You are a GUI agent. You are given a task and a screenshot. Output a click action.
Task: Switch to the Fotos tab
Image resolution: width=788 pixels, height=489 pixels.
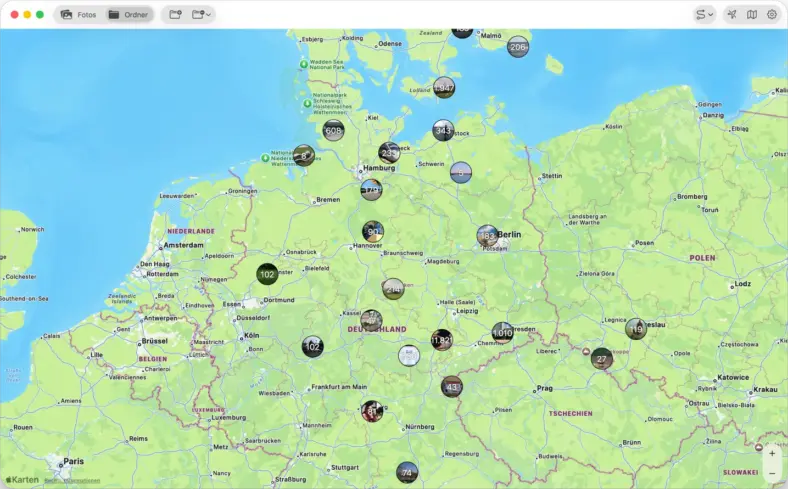tap(79, 15)
